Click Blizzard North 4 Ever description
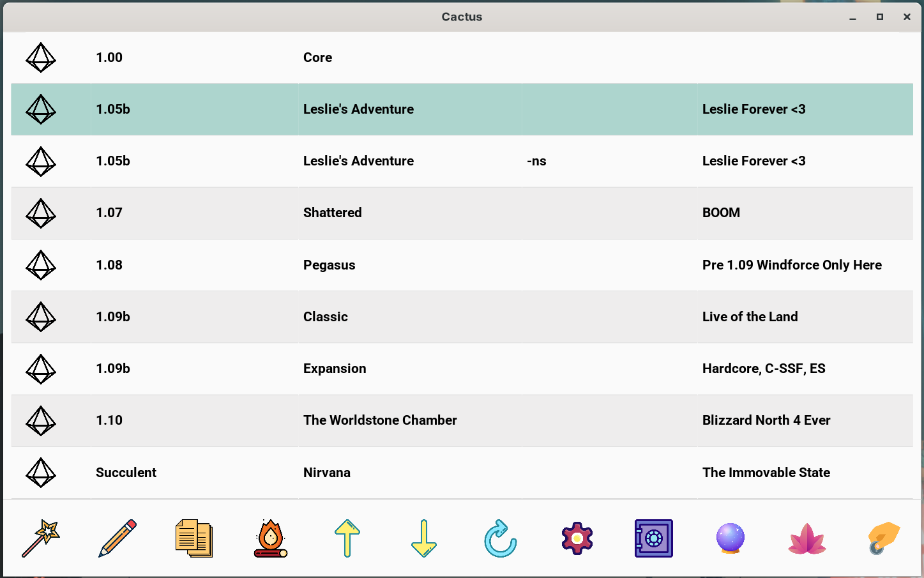Viewport: 924px width, 578px height. pyautogui.click(x=766, y=420)
